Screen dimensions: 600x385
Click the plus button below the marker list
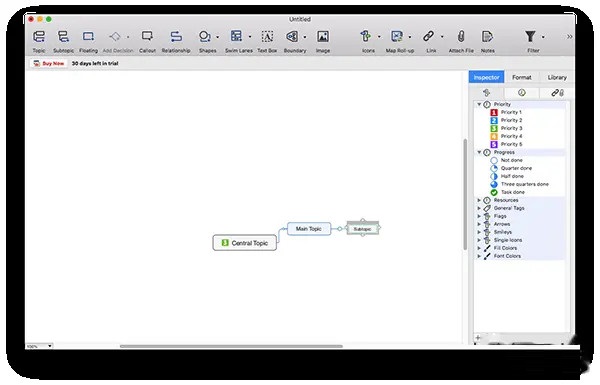coord(478,338)
